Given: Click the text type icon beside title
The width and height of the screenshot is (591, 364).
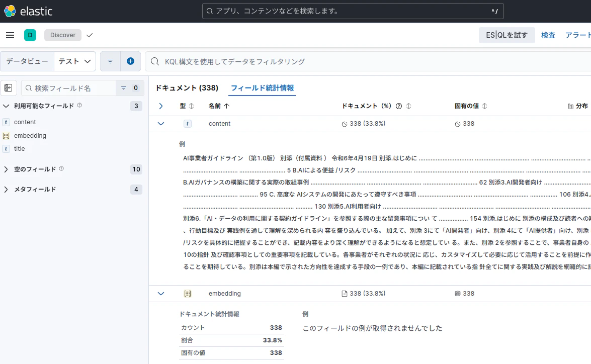Looking at the screenshot, I should coord(6,149).
